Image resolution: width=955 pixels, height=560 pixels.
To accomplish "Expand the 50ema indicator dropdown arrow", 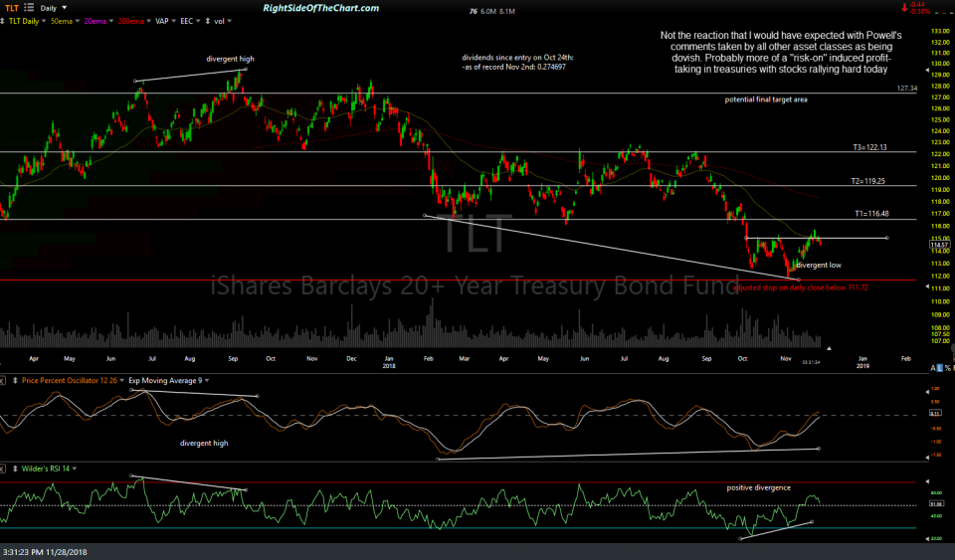I will tap(78, 21).
